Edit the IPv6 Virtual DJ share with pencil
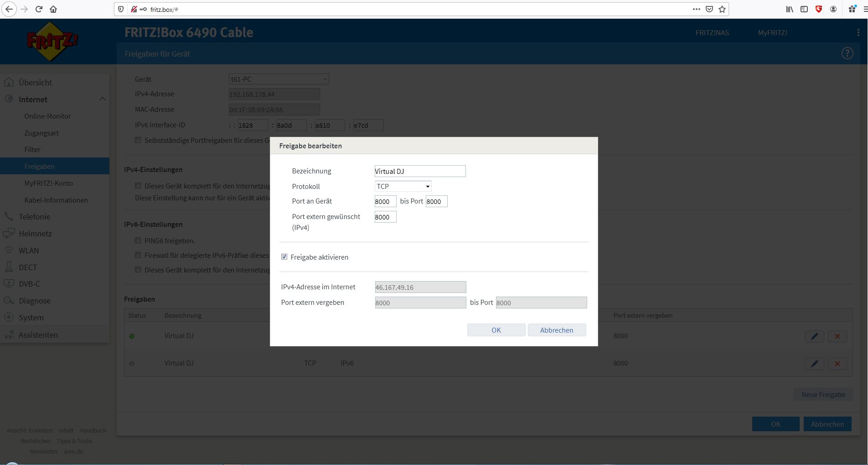 815,364
